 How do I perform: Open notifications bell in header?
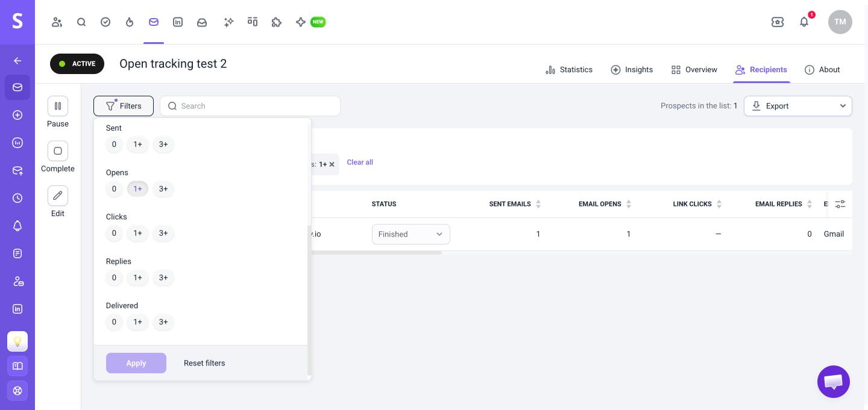pyautogui.click(x=804, y=22)
